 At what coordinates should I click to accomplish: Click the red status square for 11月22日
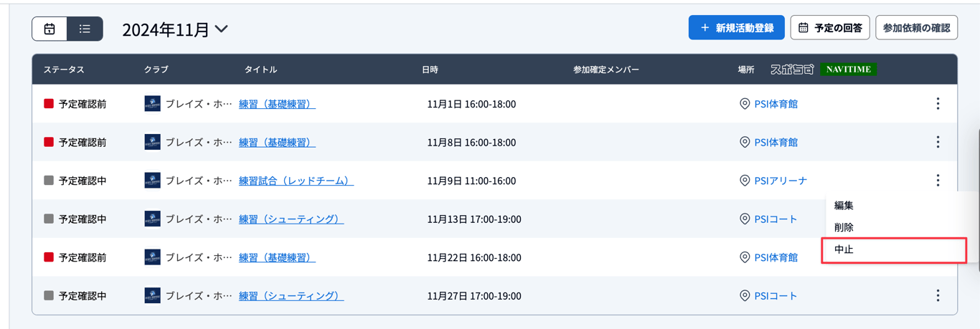pyautogui.click(x=49, y=257)
